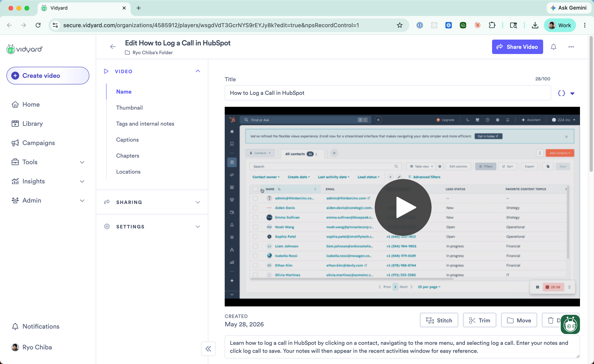Click the browser reload button
The width and height of the screenshot is (594, 364).
pyautogui.click(x=38, y=25)
